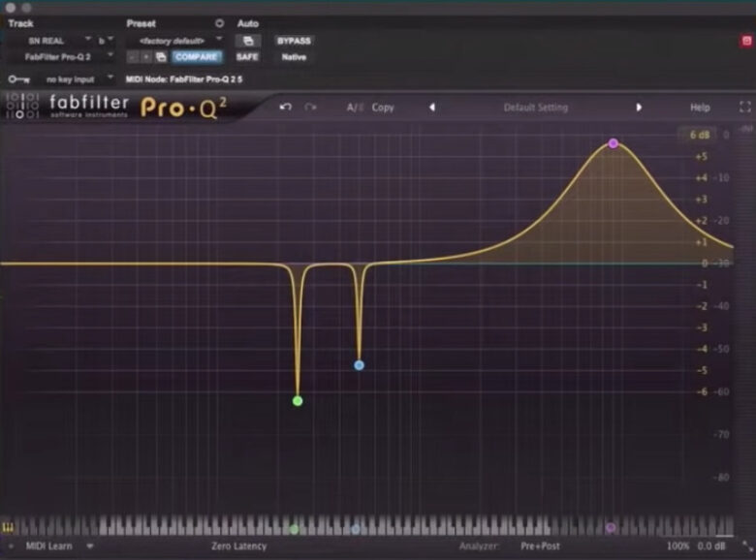The width and height of the screenshot is (756, 560).
Task: Open the Default Setting preset menu
Action: 536,108
